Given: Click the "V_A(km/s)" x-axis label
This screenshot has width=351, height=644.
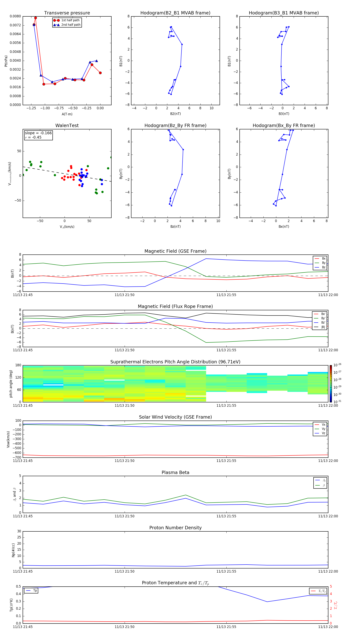Looking at the screenshot, I should (67, 227).
